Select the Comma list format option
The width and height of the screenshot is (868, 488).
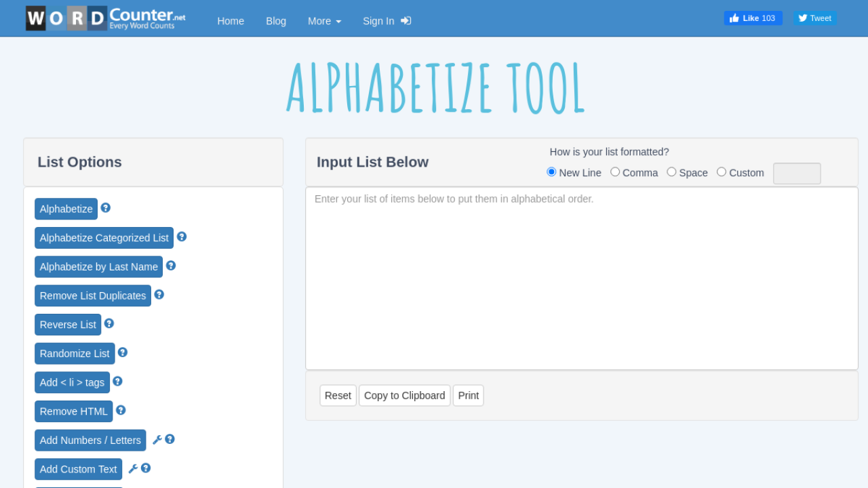click(x=615, y=172)
